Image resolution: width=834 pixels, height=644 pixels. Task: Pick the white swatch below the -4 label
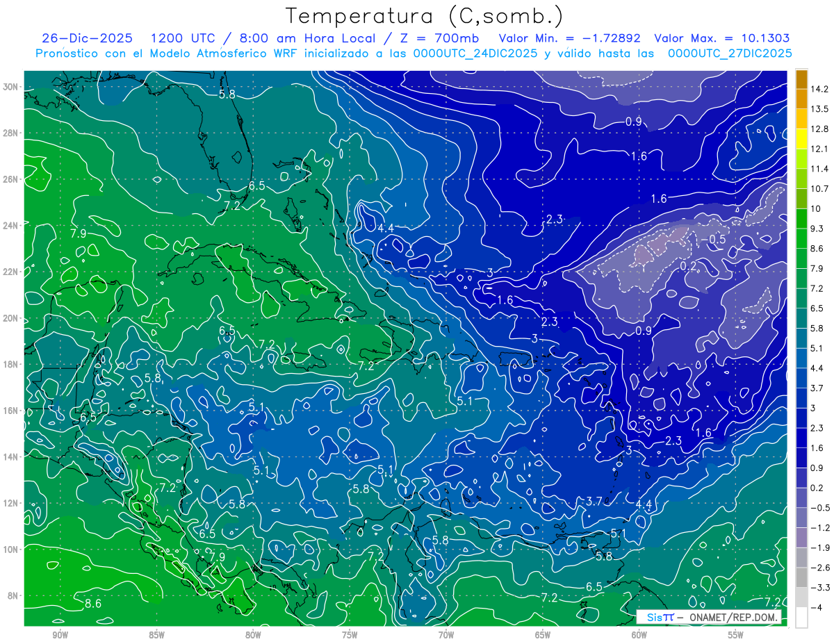click(x=801, y=617)
